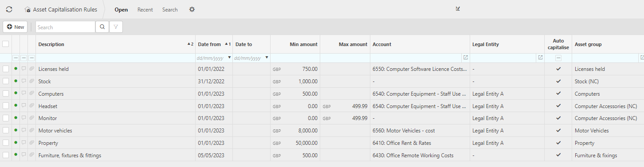Click the Description filter input
644x167 pixels.
(x=116, y=58)
